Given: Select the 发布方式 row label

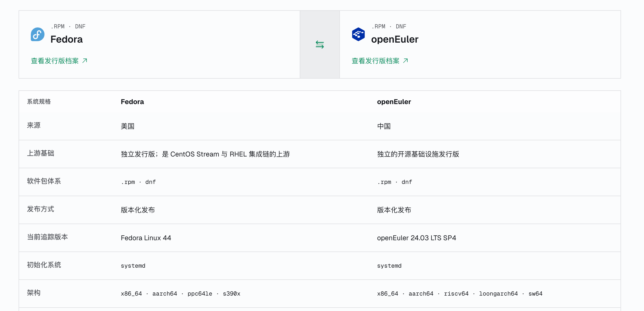Looking at the screenshot, I should pos(41,209).
